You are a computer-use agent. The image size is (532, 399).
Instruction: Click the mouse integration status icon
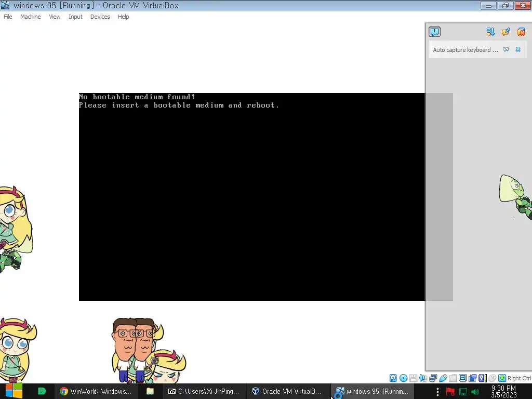493,378
